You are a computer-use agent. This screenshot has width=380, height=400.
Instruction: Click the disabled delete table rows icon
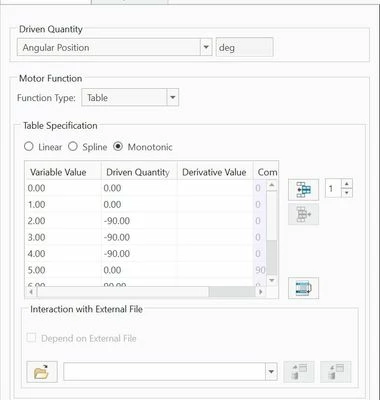[x=303, y=214]
